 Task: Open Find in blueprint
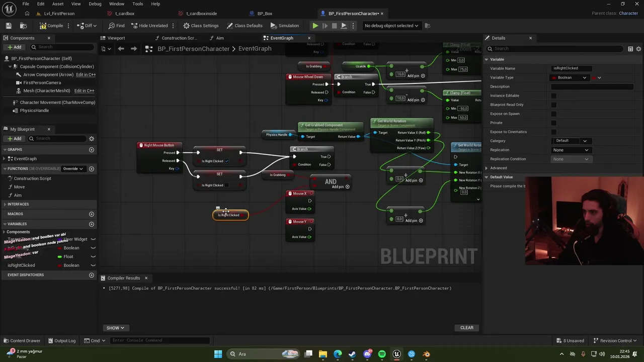pyautogui.click(x=116, y=26)
